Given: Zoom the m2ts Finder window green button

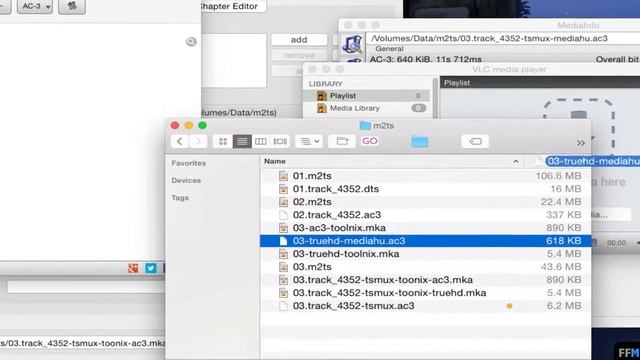Looking at the screenshot, I should pyautogui.click(x=202, y=125).
